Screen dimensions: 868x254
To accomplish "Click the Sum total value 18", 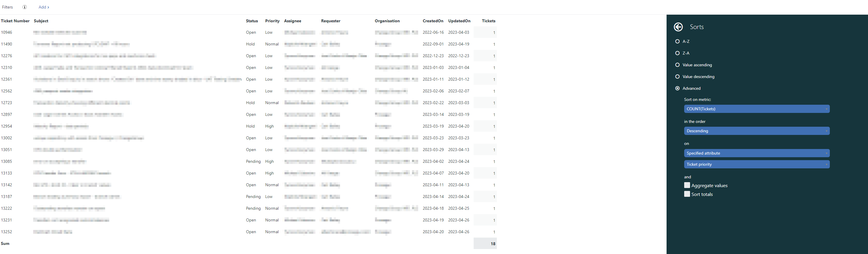I will point(493,243).
